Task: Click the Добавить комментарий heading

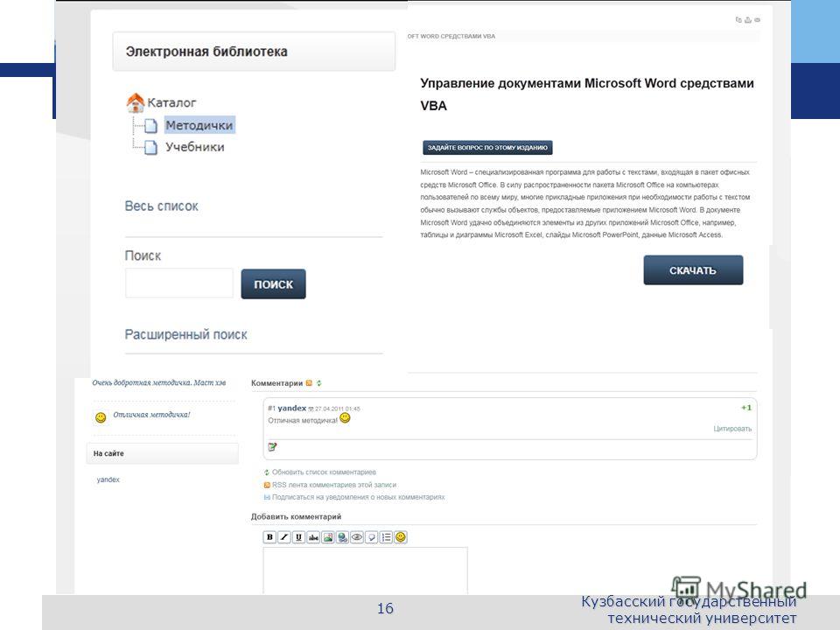Action: point(296,516)
